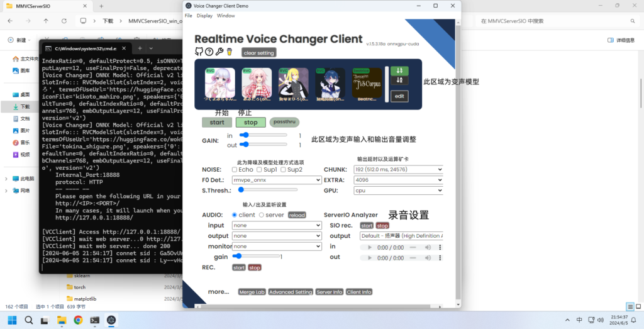Image resolution: width=644 pixels, height=329 pixels.
Task: Open the audio output device dropdown
Action: pyautogui.click(x=277, y=236)
